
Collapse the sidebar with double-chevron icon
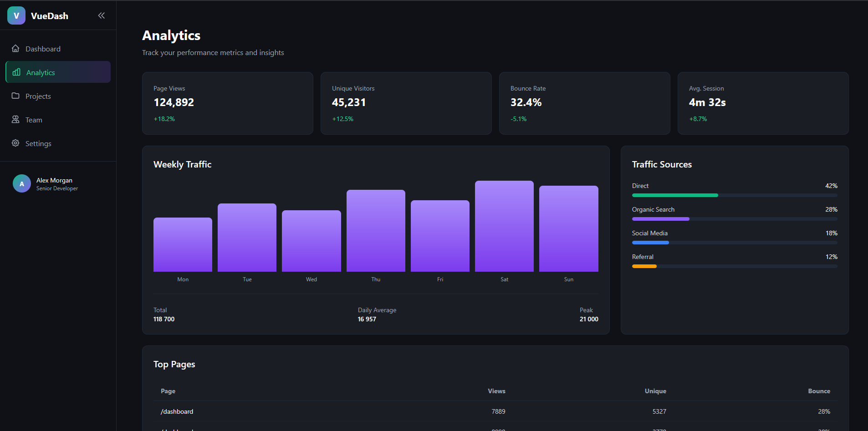(x=102, y=15)
